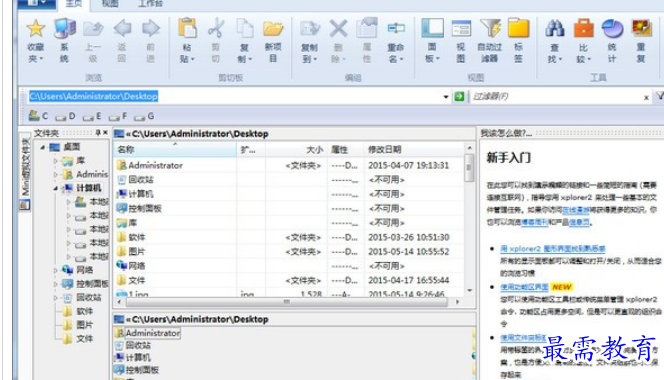
Task: Click the address path input field
Action: [234, 97]
